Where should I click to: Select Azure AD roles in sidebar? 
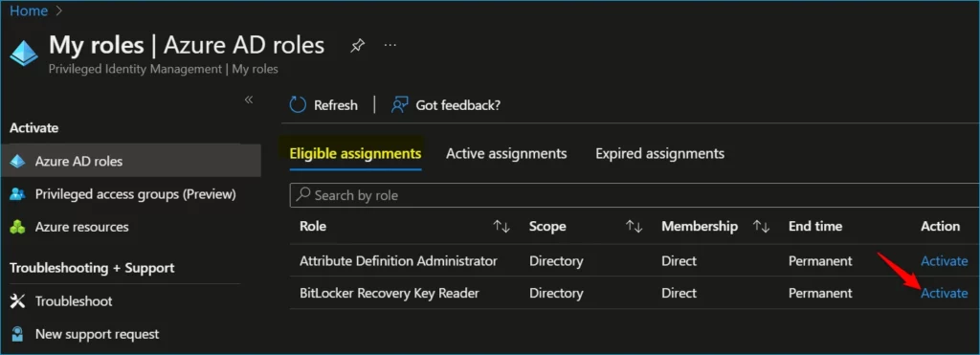(x=130, y=161)
